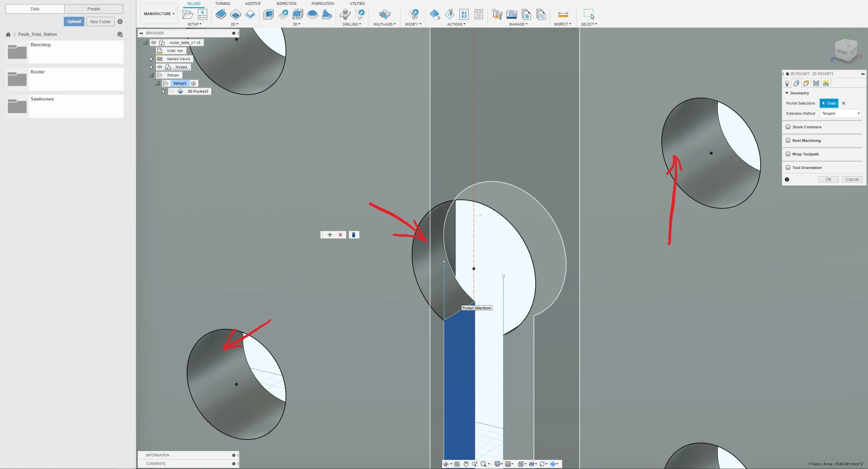
Task: Enable the Rest Machining checkbox
Action: 788,141
